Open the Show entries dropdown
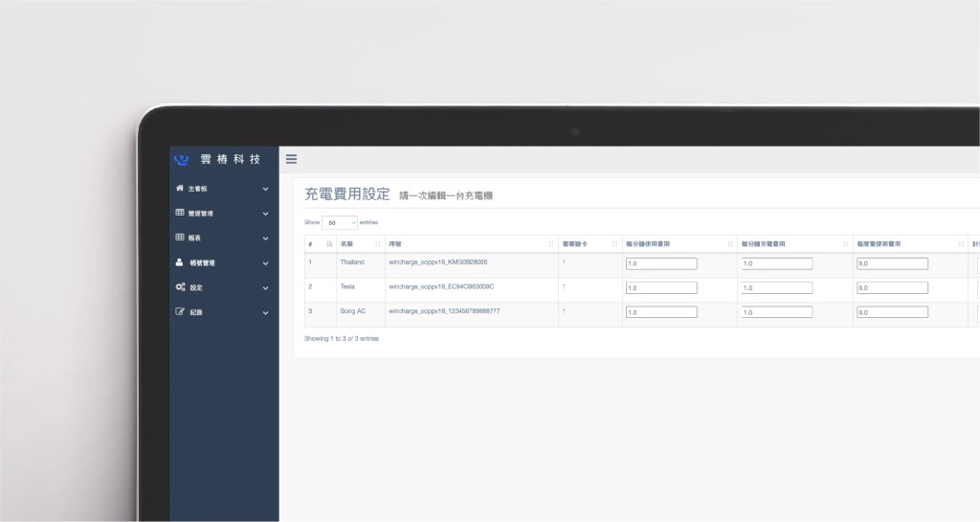Viewport: 980px width, 522px height. pos(340,222)
